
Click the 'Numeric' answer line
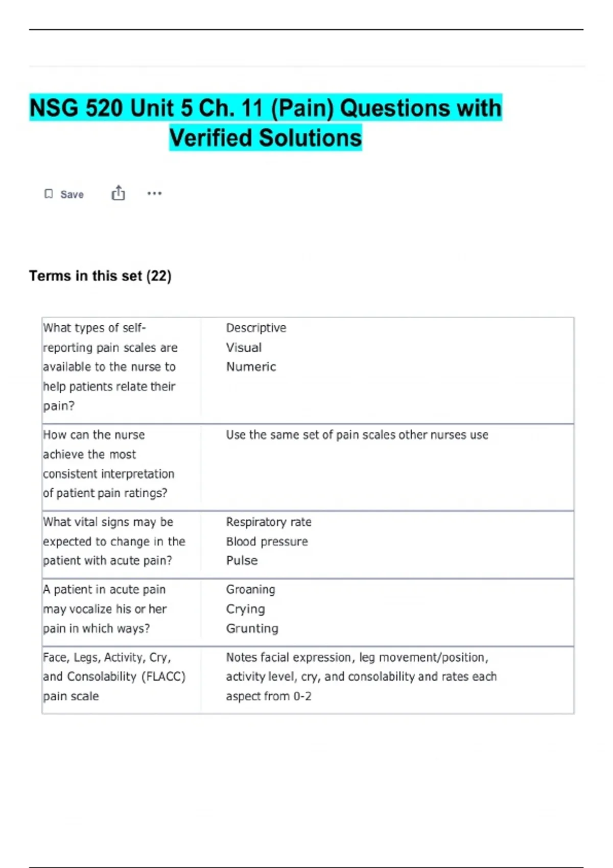251,367
